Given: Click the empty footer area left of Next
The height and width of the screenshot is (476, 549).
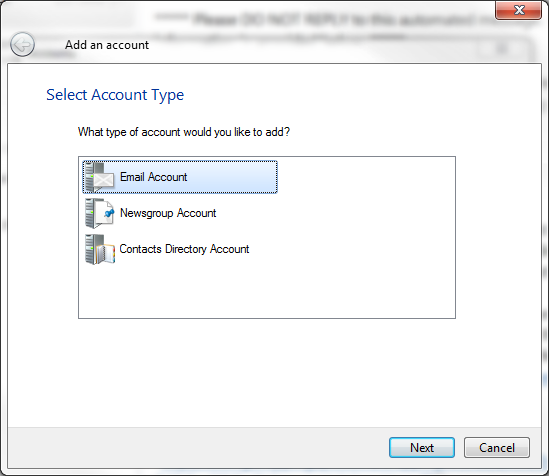Looking at the screenshot, I should (x=198, y=448).
